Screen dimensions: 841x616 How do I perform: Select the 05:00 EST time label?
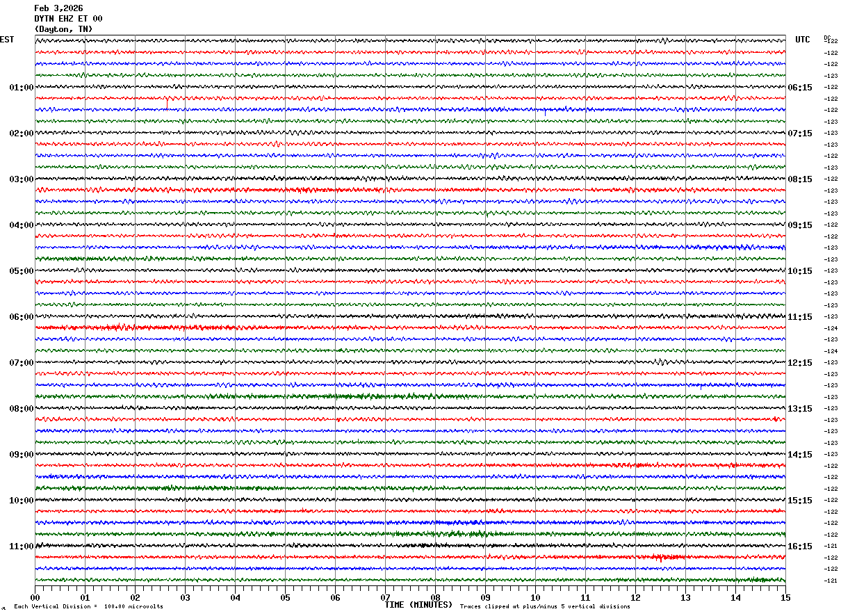pos(22,271)
